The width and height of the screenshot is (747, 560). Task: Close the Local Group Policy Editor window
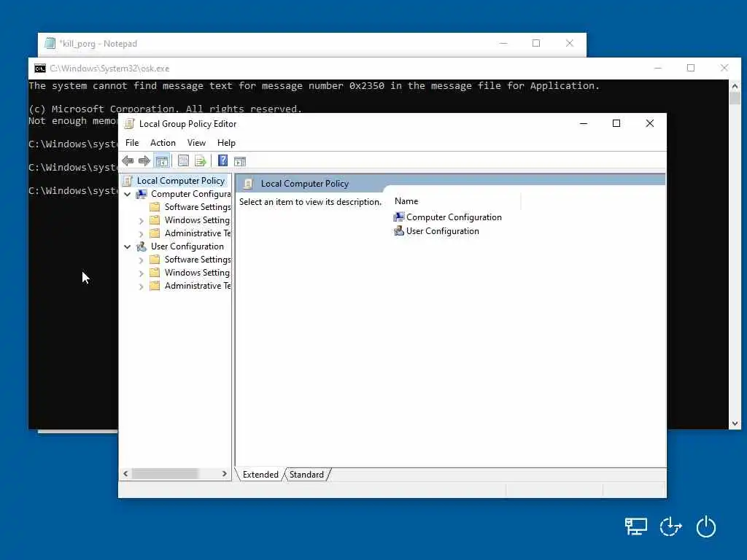[649, 124]
